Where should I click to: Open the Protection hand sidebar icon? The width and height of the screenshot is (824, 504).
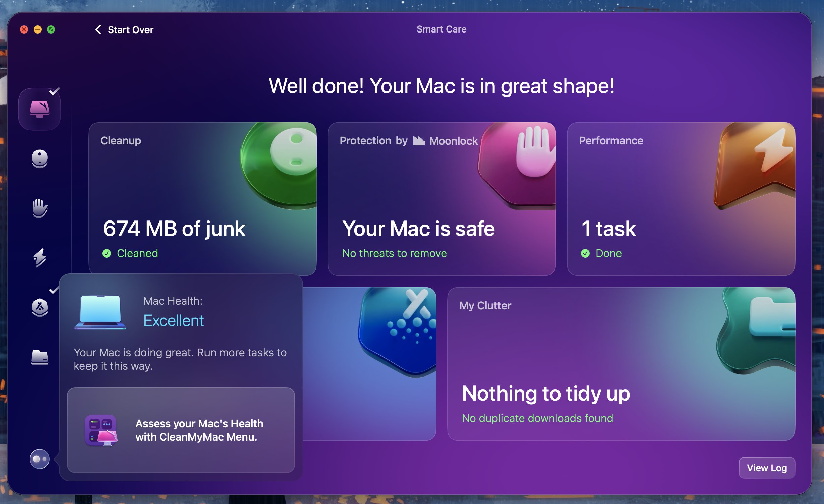(40, 208)
